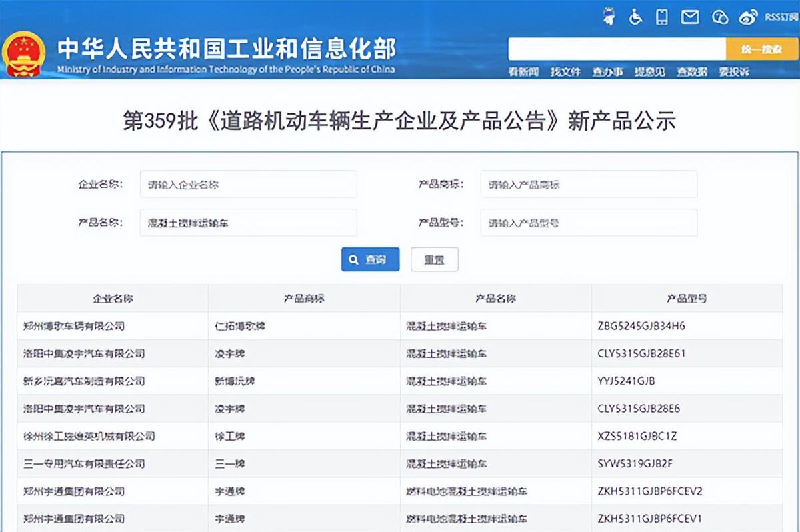The height and width of the screenshot is (532, 800).
Task: Click the national emblem logo
Action: pyautogui.click(x=24, y=55)
